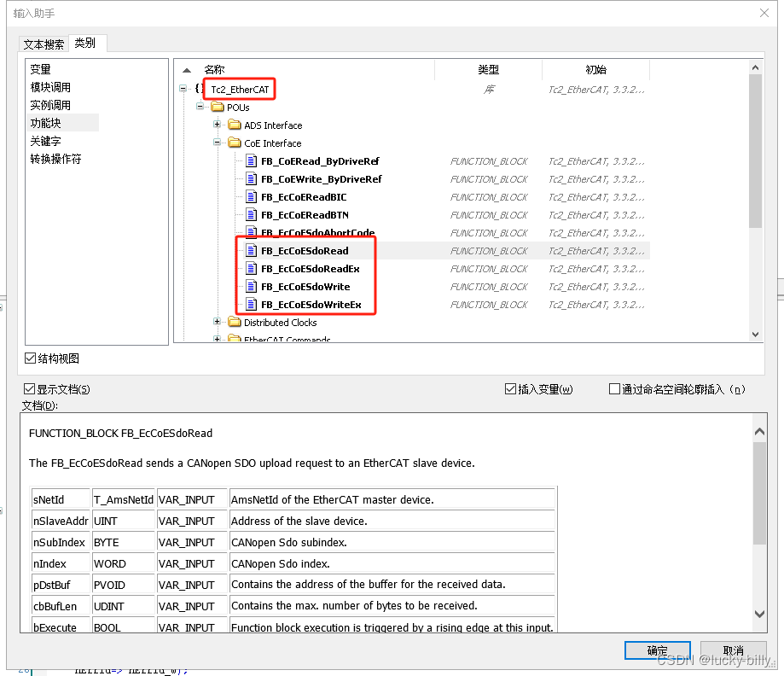Enable 通过命名空间前缀插入 option
The image size is (784, 676).
point(613,388)
